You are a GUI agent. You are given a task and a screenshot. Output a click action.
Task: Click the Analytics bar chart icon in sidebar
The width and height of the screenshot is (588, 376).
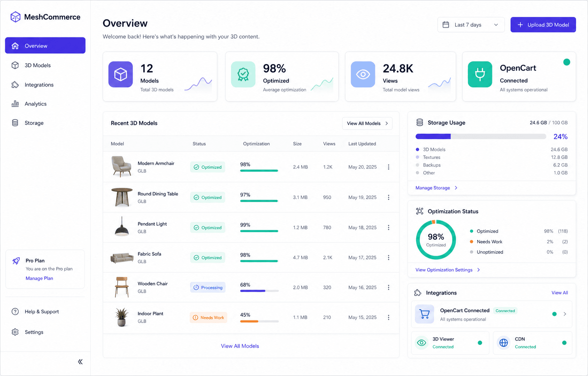click(x=15, y=104)
